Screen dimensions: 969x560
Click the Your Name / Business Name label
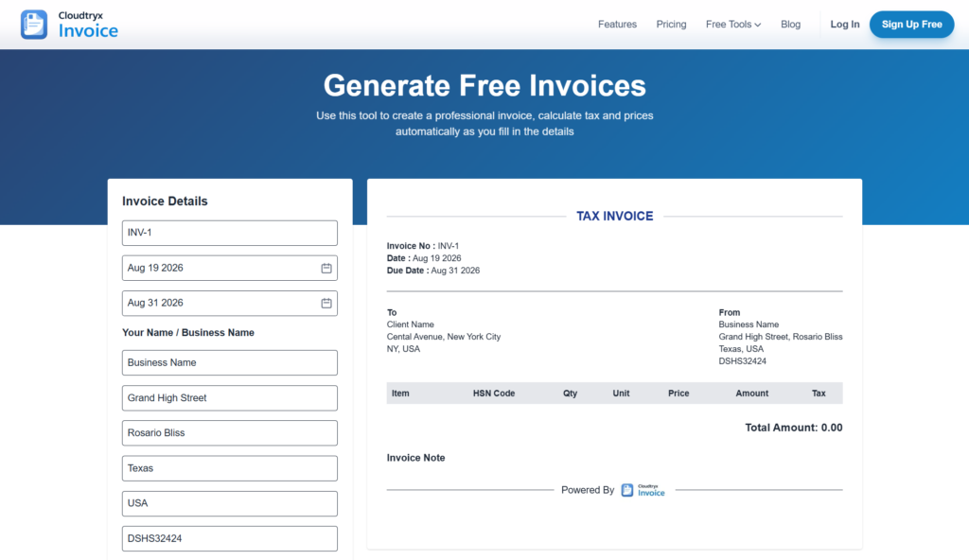click(x=188, y=333)
